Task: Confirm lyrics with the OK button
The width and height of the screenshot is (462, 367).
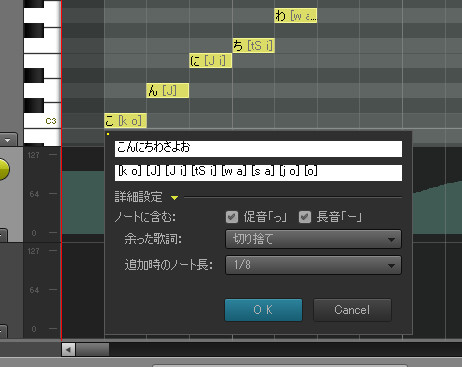Action: 263,310
